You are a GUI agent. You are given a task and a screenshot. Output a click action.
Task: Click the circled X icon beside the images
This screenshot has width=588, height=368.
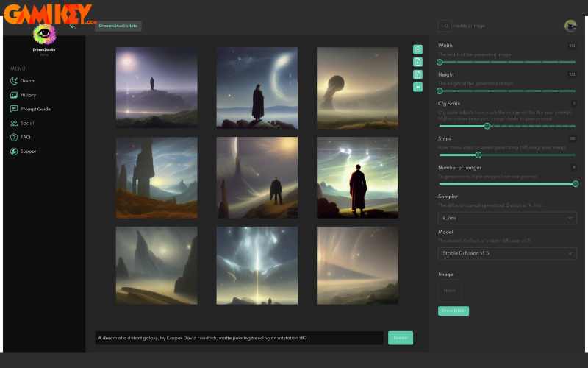(417, 49)
